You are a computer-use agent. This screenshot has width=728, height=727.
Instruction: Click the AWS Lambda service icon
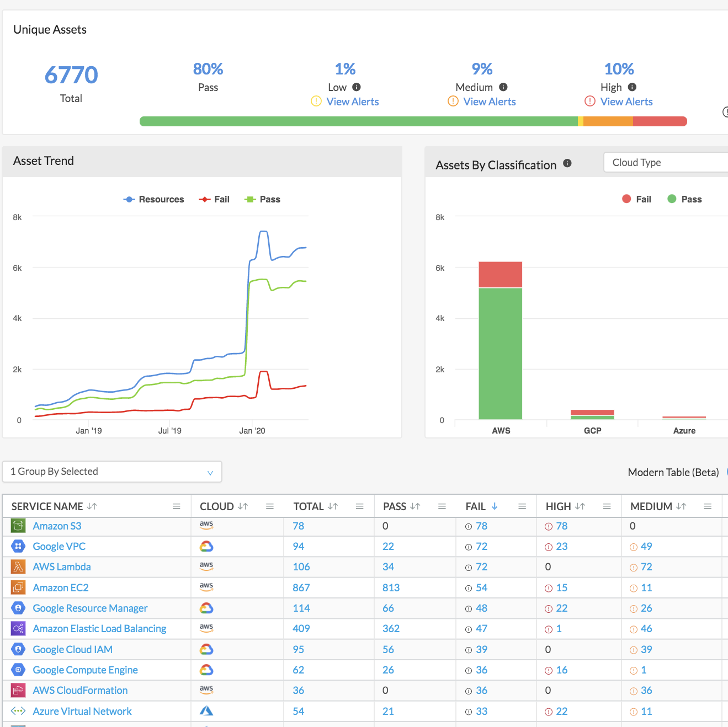pos(18,566)
